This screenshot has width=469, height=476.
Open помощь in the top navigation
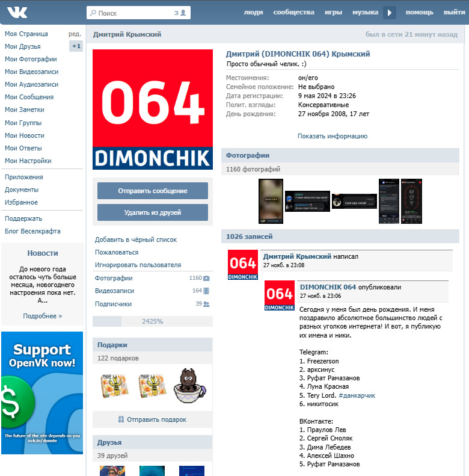420,13
